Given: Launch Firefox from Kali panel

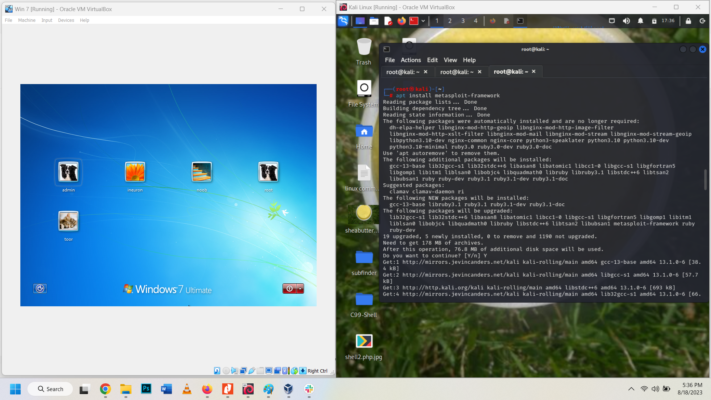Looking at the screenshot, I should coord(401,21).
